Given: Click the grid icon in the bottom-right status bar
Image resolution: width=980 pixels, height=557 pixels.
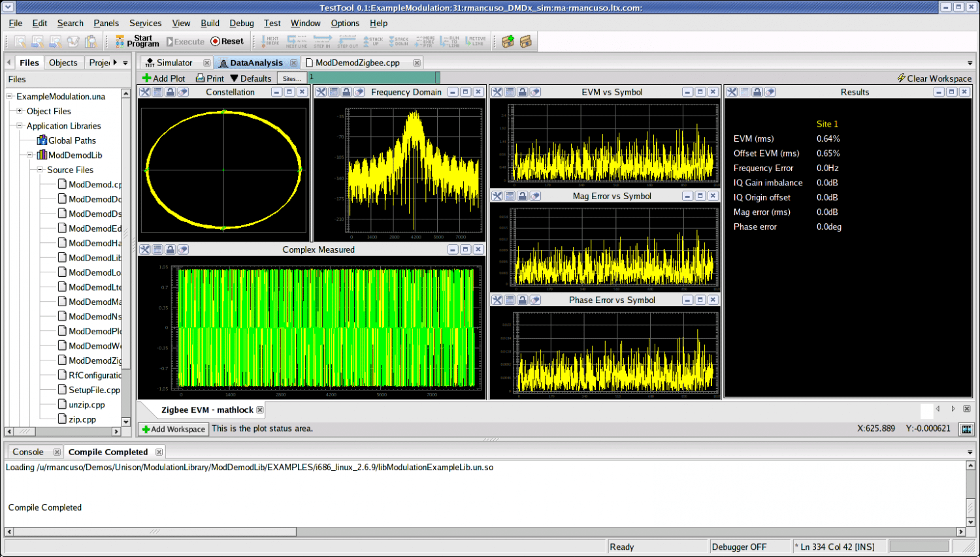Looking at the screenshot, I should (966, 429).
